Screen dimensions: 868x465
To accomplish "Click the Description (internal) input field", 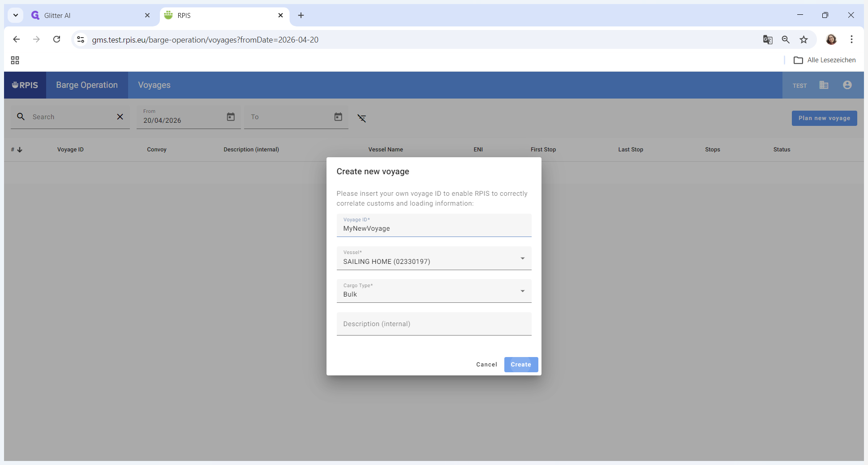I will tap(434, 324).
